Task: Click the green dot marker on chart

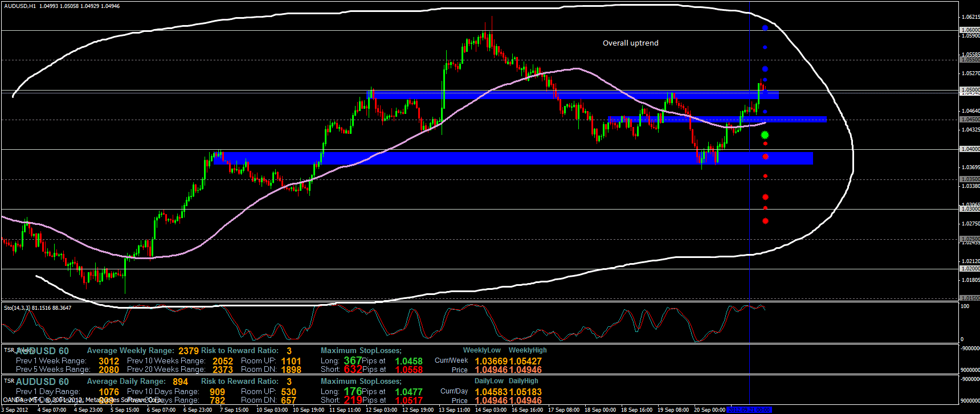Action: pyautogui.click(x=765, y=135)
